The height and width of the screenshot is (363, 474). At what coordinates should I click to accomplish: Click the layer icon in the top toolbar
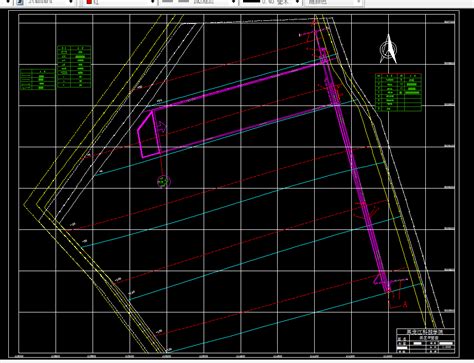point(19,2)
